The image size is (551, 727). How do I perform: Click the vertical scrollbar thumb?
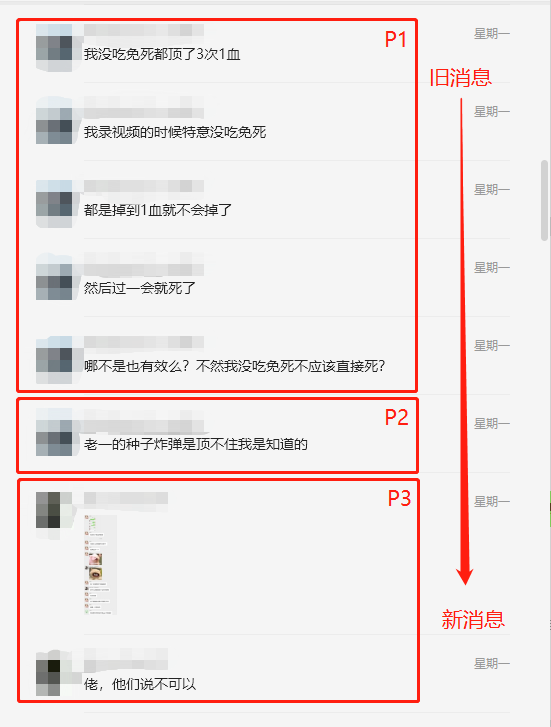(545, 200)
